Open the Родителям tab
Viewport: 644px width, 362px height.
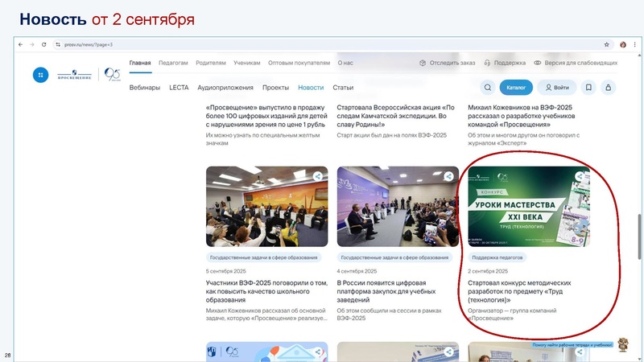pos(211,63)
